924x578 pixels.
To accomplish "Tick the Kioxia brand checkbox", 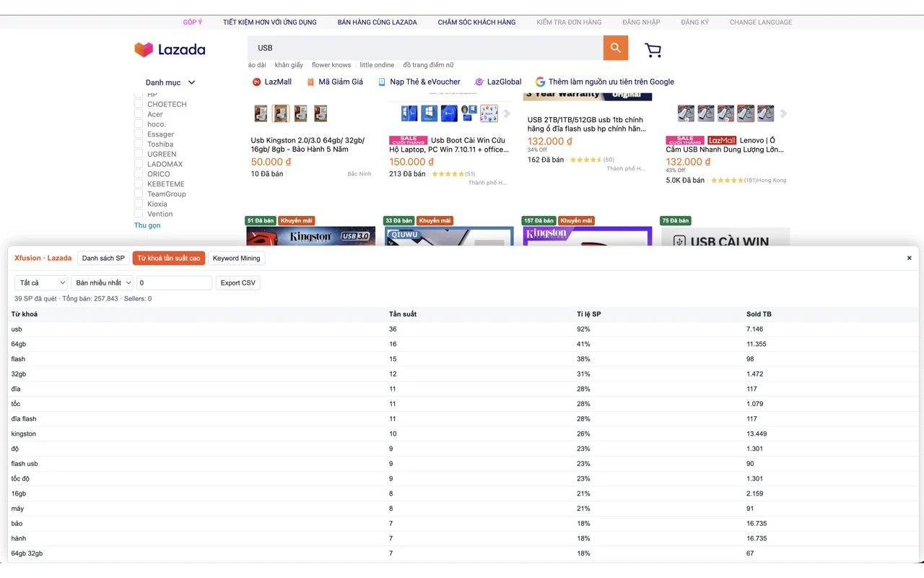I will [139, 204].
